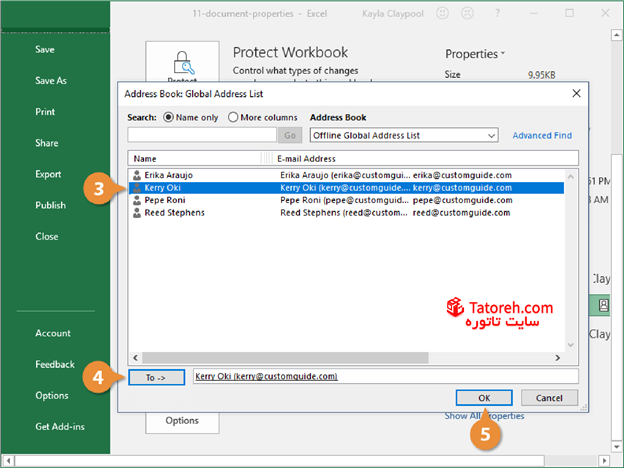Click the address book search input field
Screen dimensions: 624x468
(202, 135)
